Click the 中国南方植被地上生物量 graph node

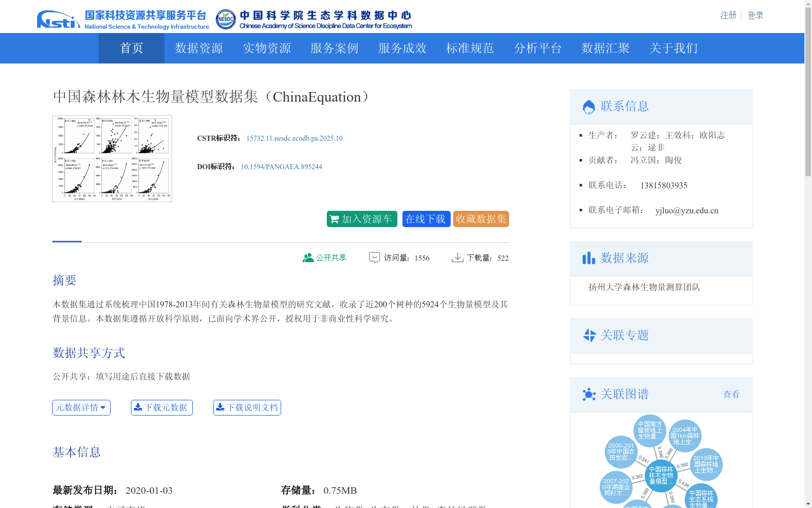[650, 430]
